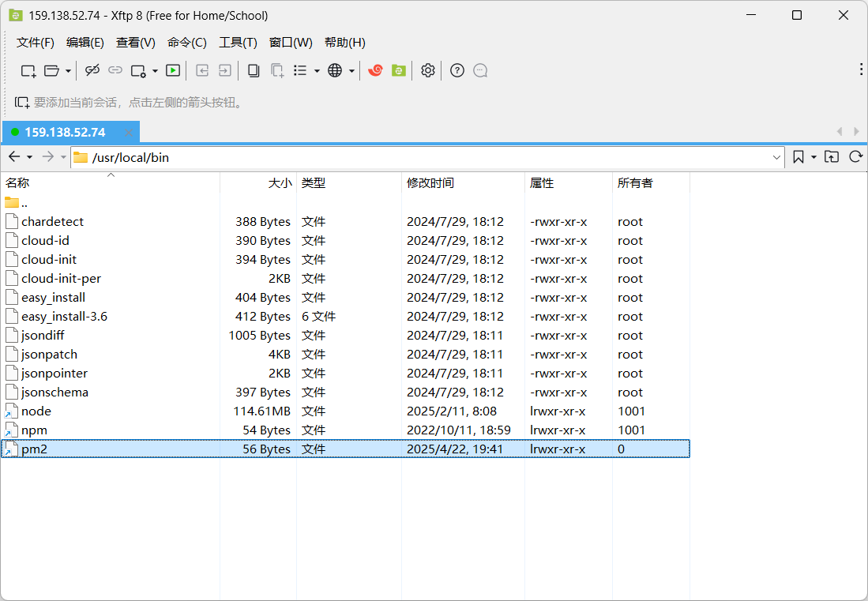The image size is (868, 601).
Task: Select the cloud-init-per file
Action: 345,278
